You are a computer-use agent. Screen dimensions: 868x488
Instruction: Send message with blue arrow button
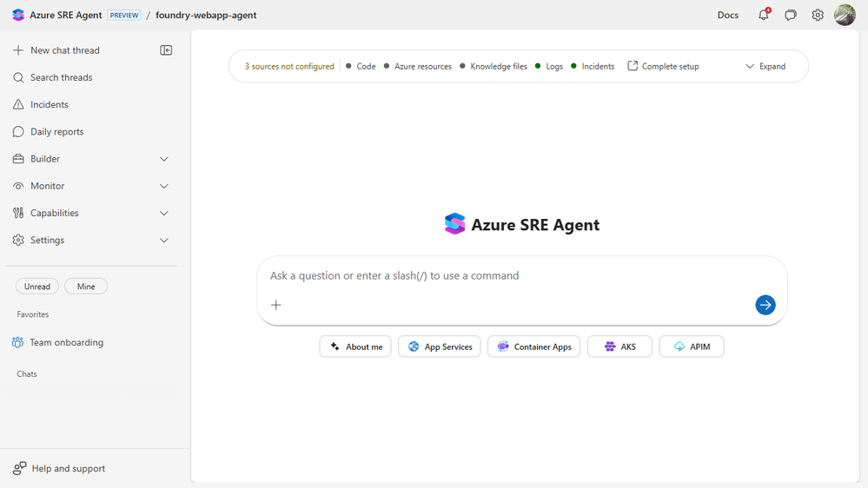pos(765,305)
